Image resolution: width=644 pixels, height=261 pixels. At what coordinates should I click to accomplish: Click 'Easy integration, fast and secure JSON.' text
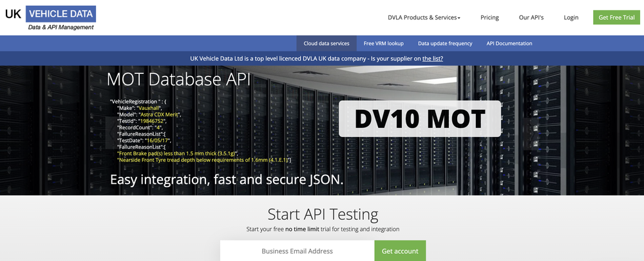[227, 179]
